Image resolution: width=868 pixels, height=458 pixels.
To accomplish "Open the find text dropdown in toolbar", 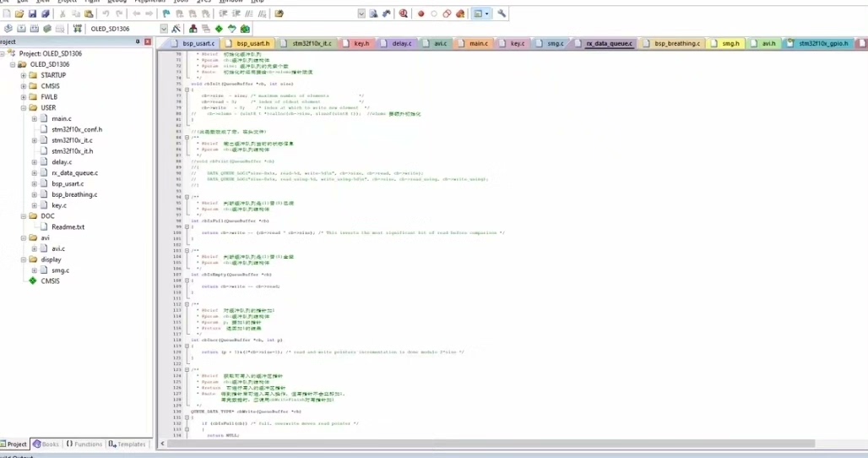I will tap(361, 14).
